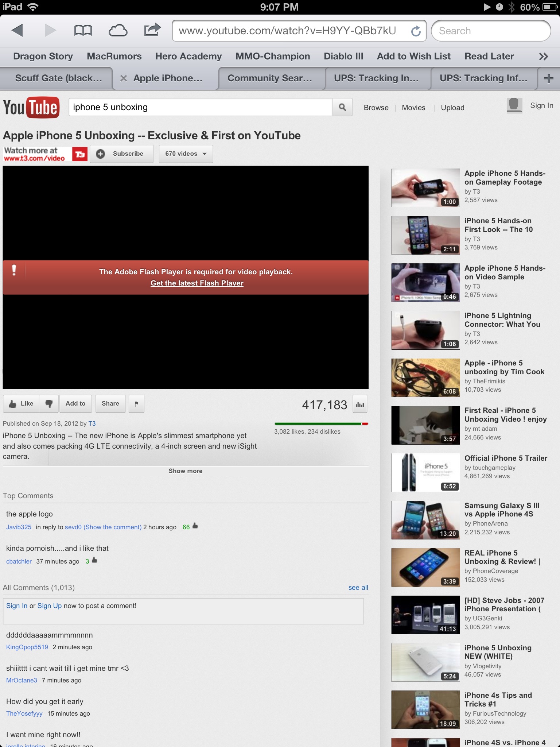Open the Hero Academy bookmark
Screen dimensions: 560x747
(188, 57)
